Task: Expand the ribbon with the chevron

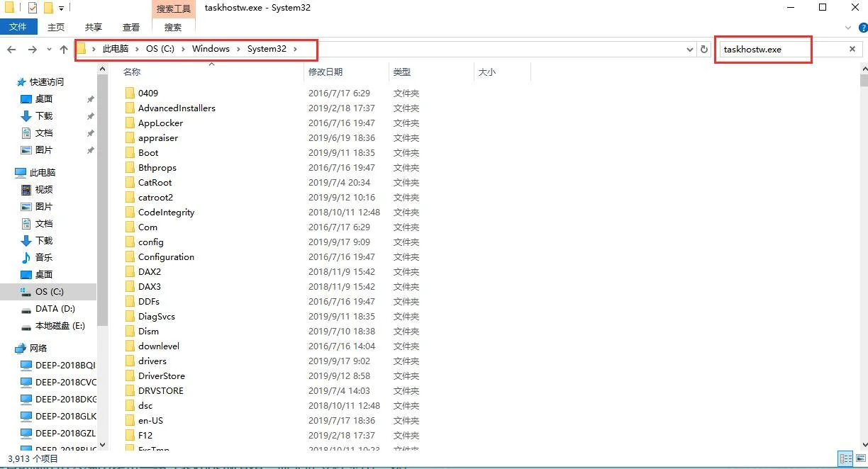Action: click(848, 28)
